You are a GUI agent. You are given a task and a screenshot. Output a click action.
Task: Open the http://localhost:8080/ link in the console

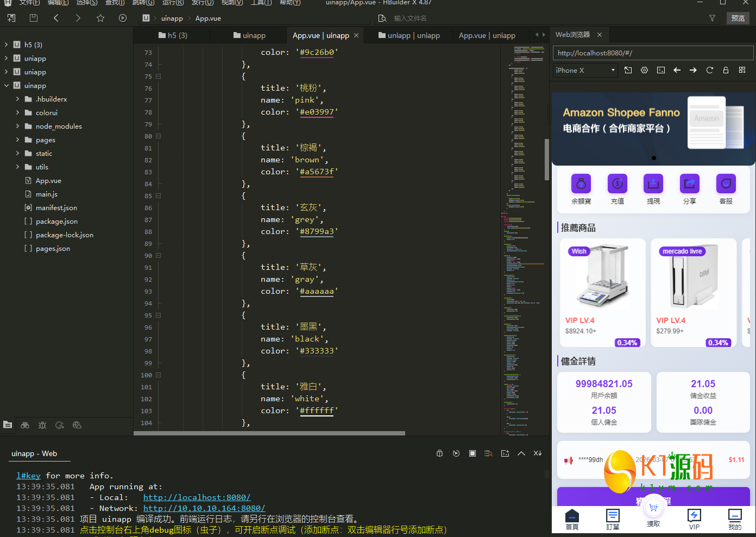(x=197, y=497)
